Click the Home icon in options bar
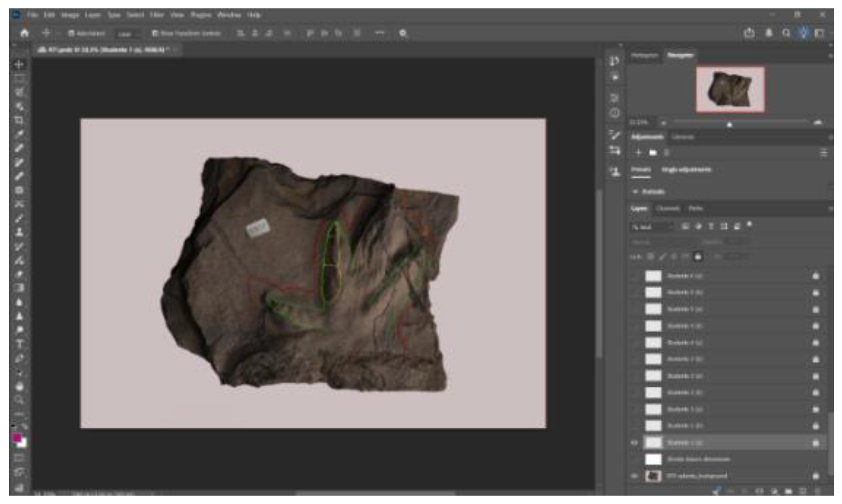 [24, 33]
